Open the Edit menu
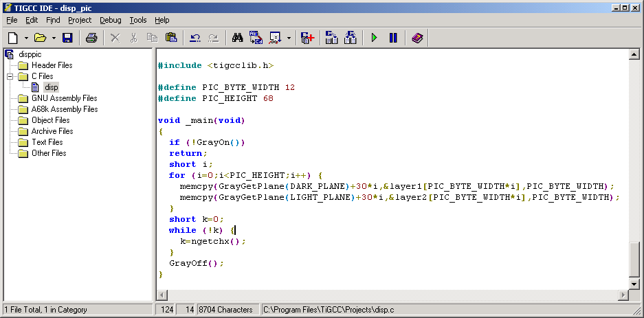The width and height of the screenshot is (644, 318). [x=32, y=20]
